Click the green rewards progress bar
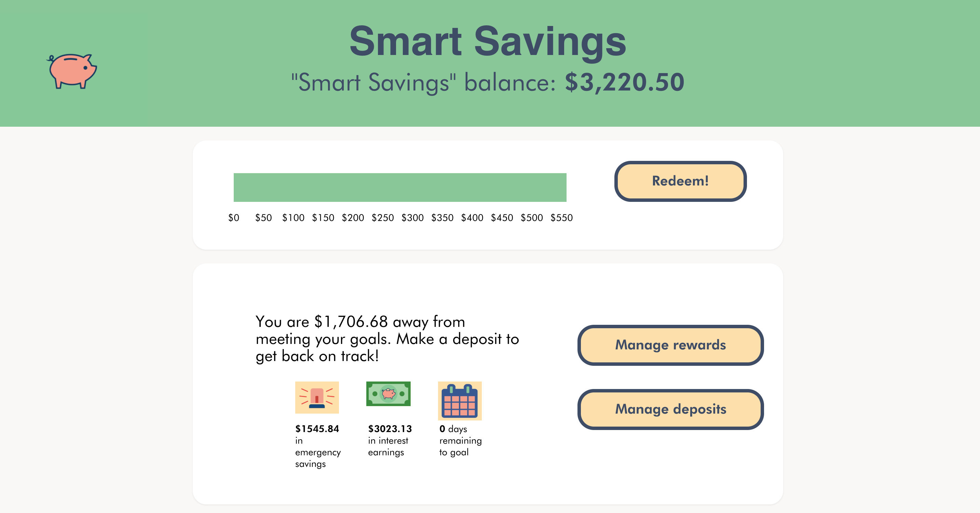Viewport: 980px width, 513px height. pyautogui.click(x=400, y=188)
